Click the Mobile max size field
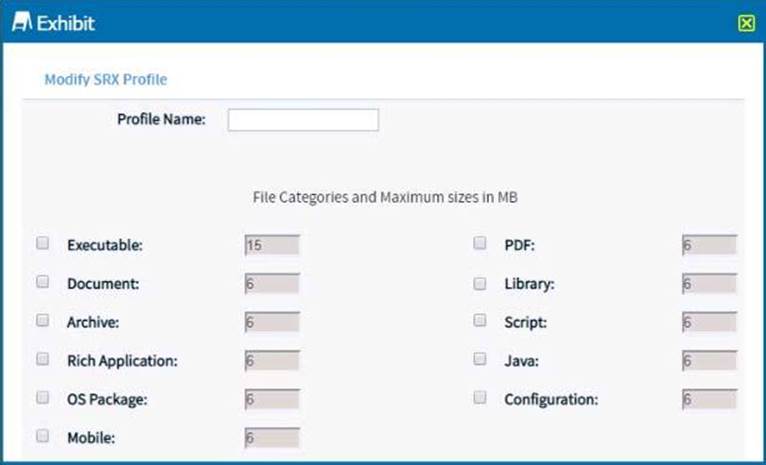Viewport: 766px width, 465px height. (272, 438)
